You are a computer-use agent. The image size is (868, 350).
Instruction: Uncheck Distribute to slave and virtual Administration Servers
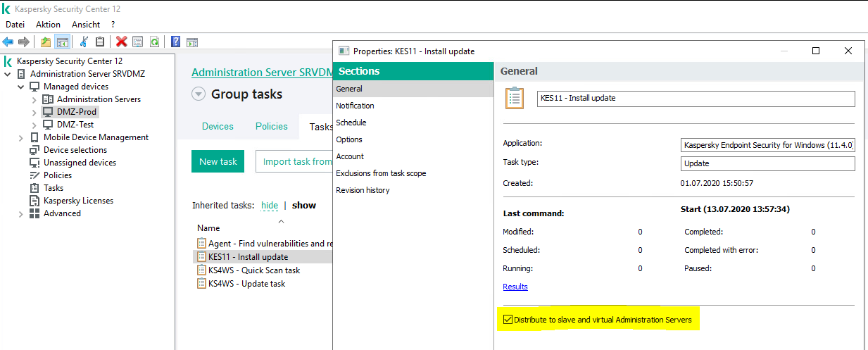(508, 320)
